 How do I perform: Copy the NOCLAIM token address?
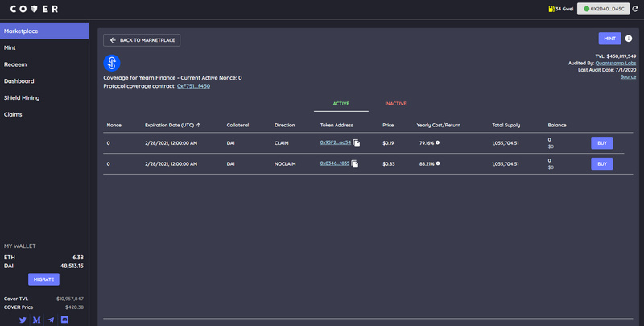355,163
